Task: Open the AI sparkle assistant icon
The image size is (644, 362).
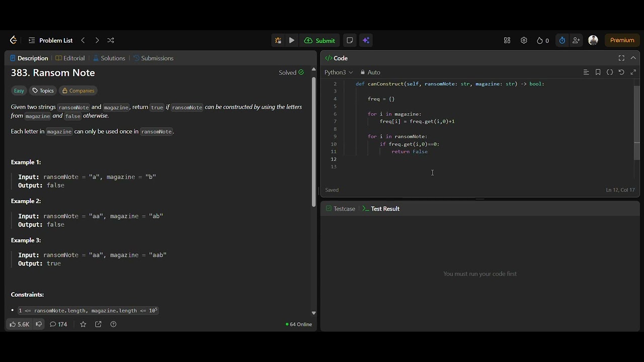Action: pos(366,40)
